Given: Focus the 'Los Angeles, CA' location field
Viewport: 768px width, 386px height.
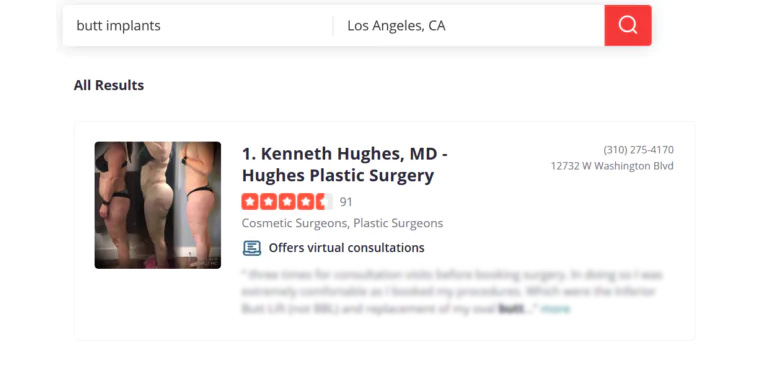Looking at the screenshot, I should [x=469, y=25].
